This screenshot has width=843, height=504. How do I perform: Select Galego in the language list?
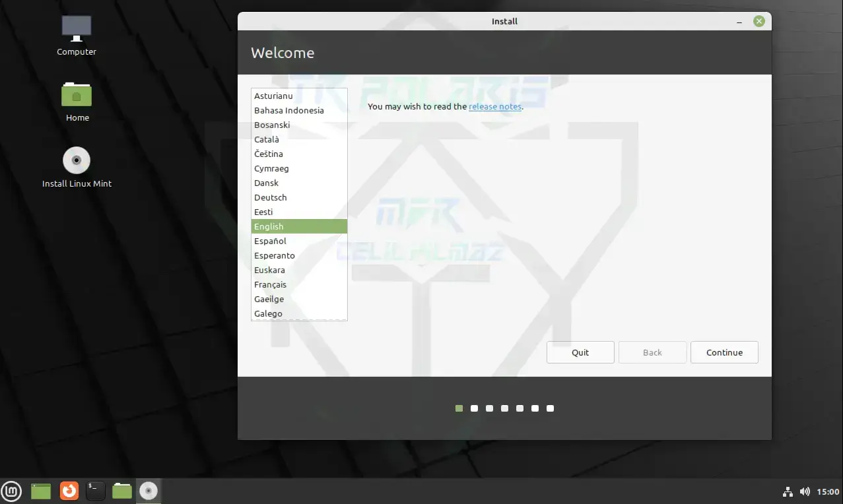coord(300,313)
